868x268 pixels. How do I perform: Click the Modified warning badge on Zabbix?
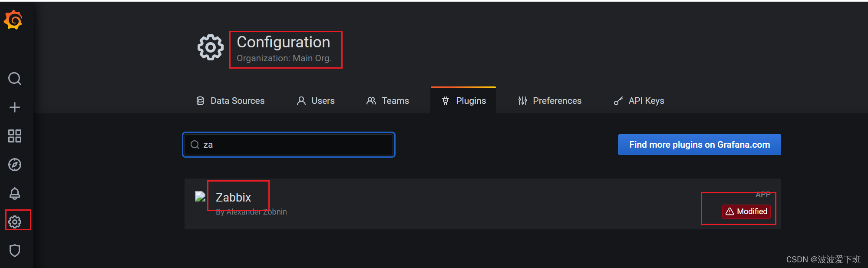[746, 212]
